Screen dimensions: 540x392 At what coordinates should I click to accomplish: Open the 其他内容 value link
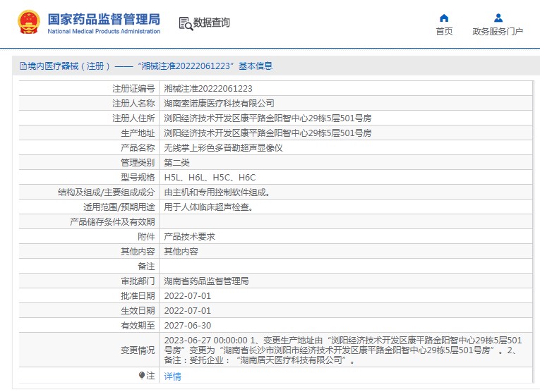tap(181, 252)
